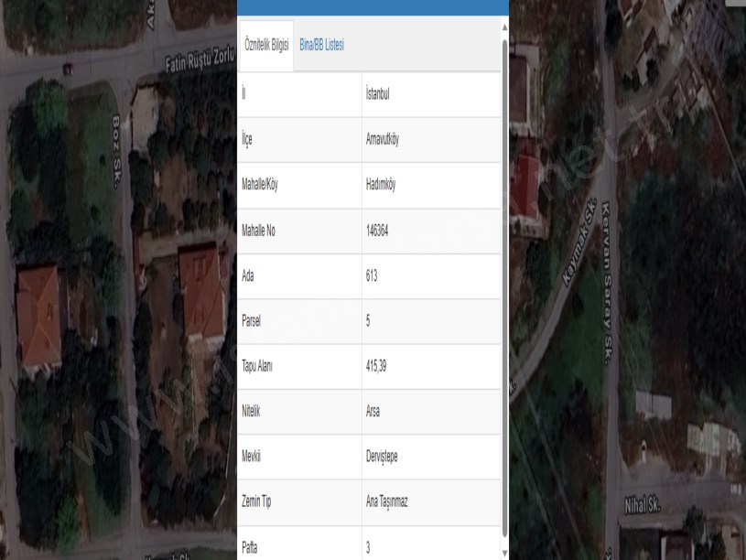This screenshot has width=746, height=560.
Task: Click the Zemin Tip value Ana Taşınmaz
Action: (388, 502)
